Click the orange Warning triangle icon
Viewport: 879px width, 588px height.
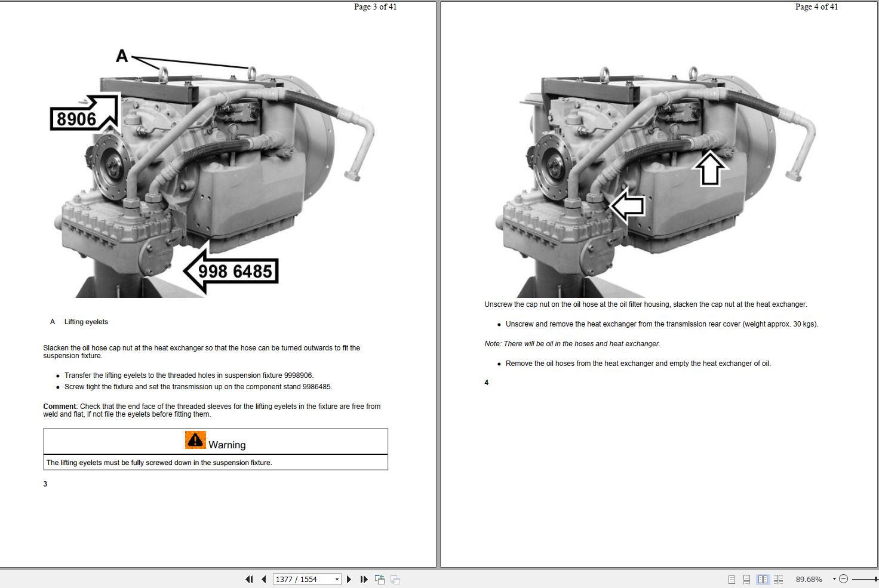[x=195, y=441]
